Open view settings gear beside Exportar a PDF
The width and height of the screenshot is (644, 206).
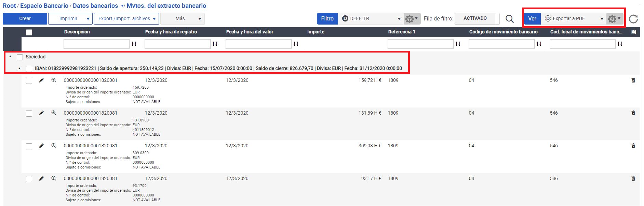tap(614, 19)
